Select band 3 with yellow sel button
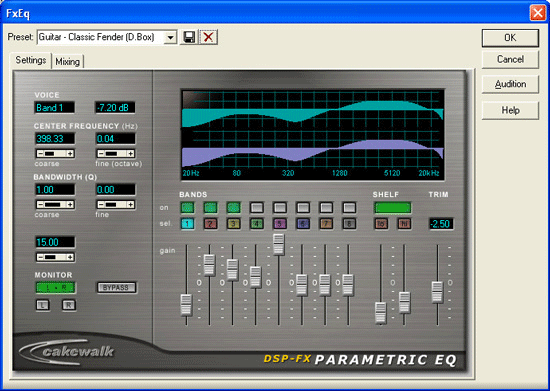 [234, 224]
